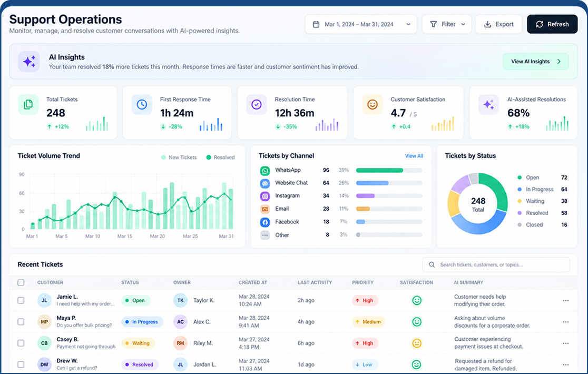Toggle In Progress status in donut legend
588x374 pixels.
542,189
